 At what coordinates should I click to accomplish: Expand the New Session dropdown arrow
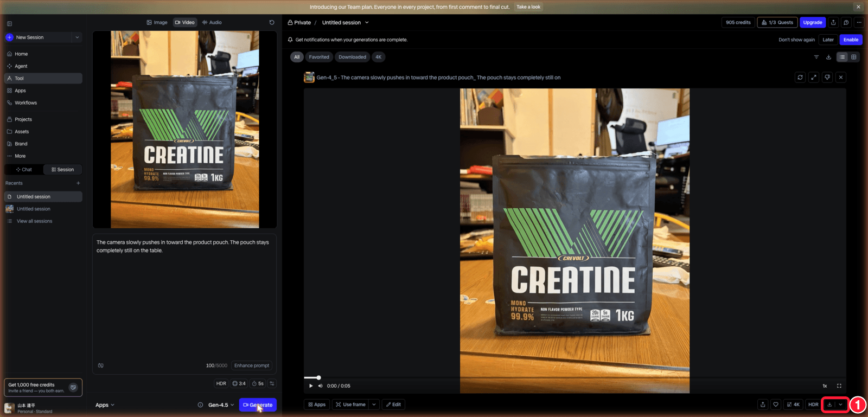(x=77, y=37)
